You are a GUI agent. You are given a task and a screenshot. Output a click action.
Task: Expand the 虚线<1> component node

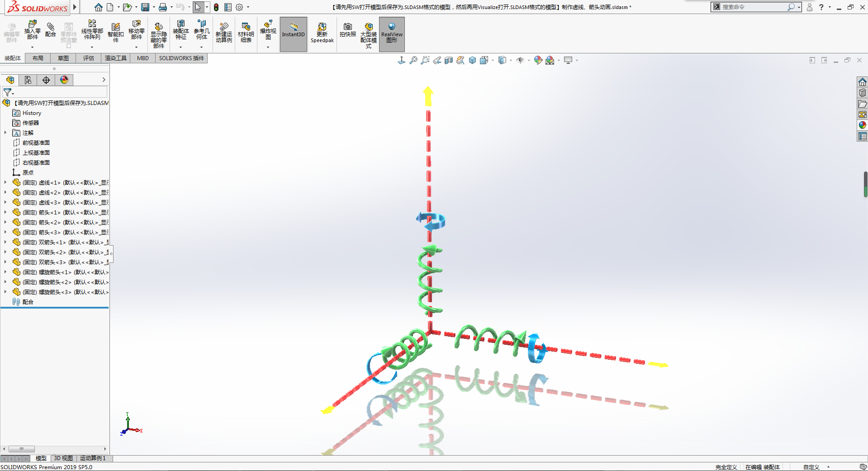coord(5,182)
